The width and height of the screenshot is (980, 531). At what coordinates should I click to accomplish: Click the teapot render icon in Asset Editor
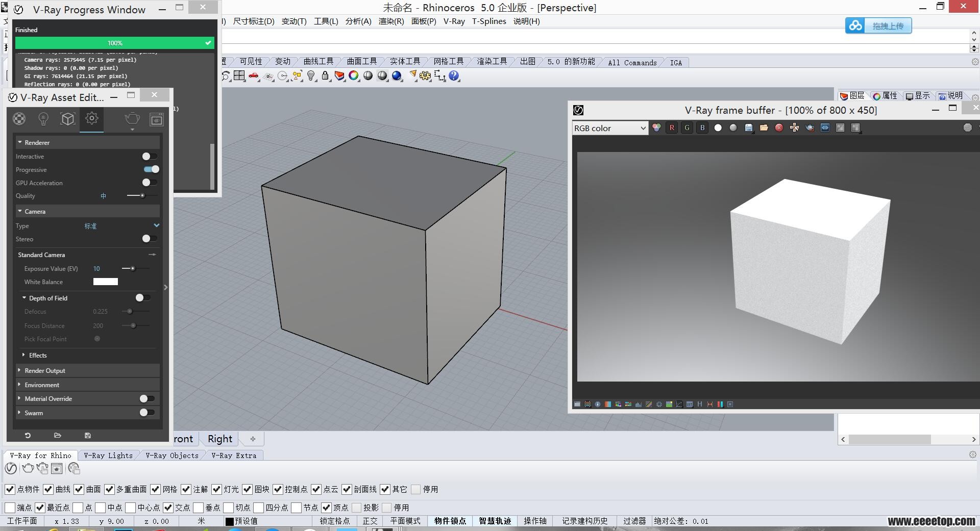coord(132,119)
